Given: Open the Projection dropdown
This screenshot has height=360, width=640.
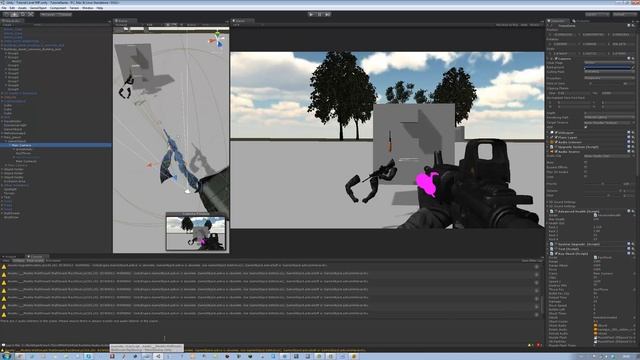Looking at the screenshot, I should [x=609, y=78].
